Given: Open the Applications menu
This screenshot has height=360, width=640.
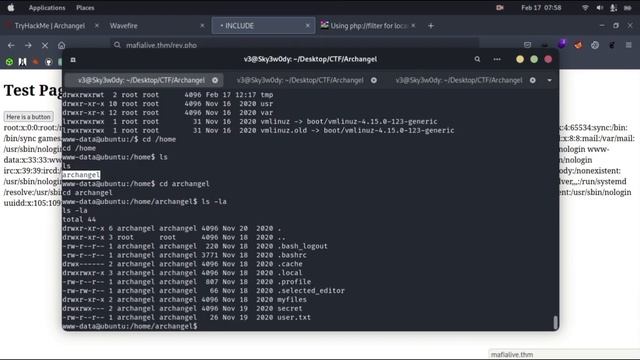Looking at the screenshot, I should tap(47, 8).
